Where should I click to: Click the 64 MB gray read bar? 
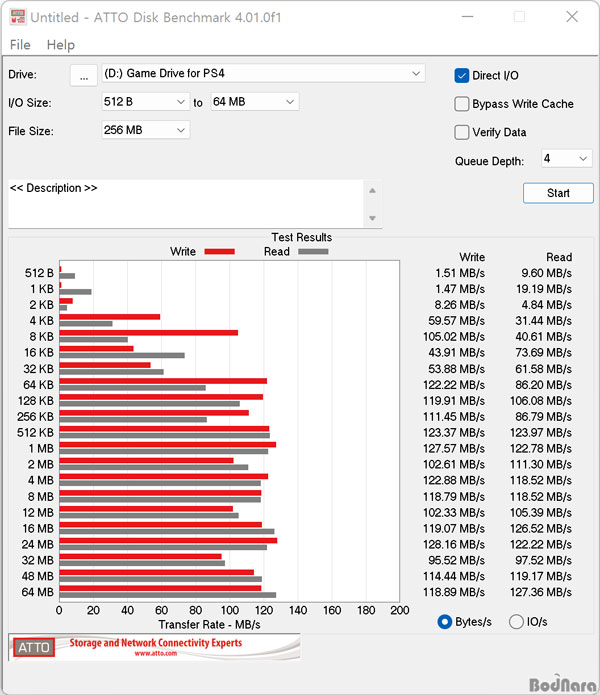point(168,595)
